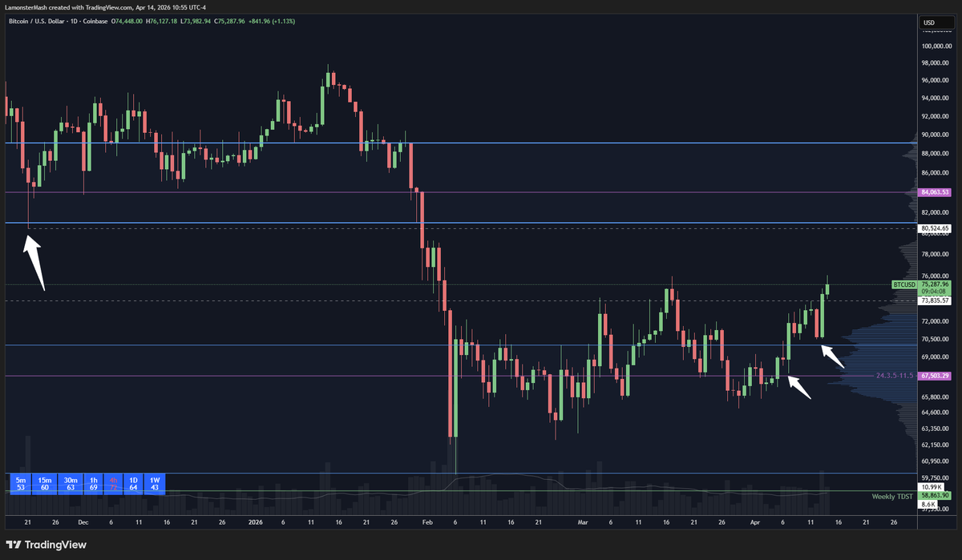
Task: Click the green 58,863.90 price label
Action: click(935, 496)
